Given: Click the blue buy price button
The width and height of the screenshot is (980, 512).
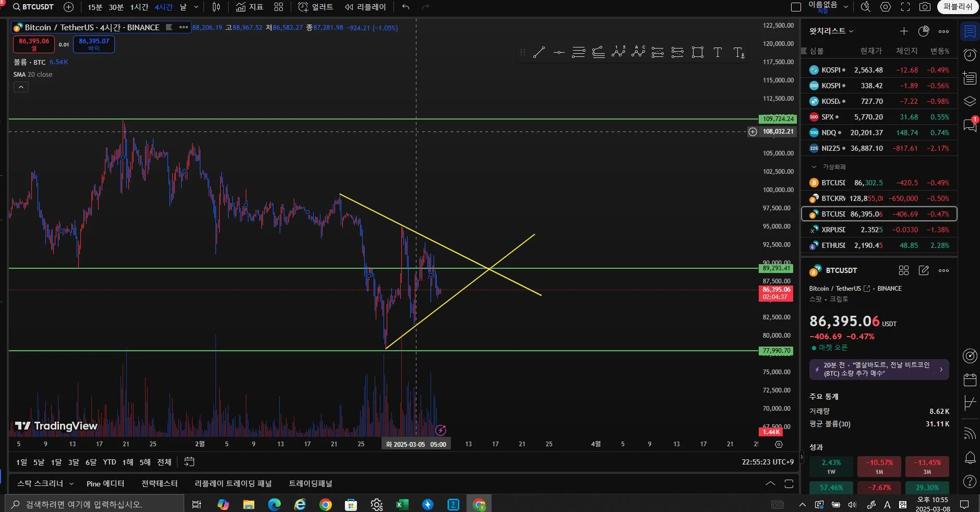Looking at the screenshot, I should 94,44.
